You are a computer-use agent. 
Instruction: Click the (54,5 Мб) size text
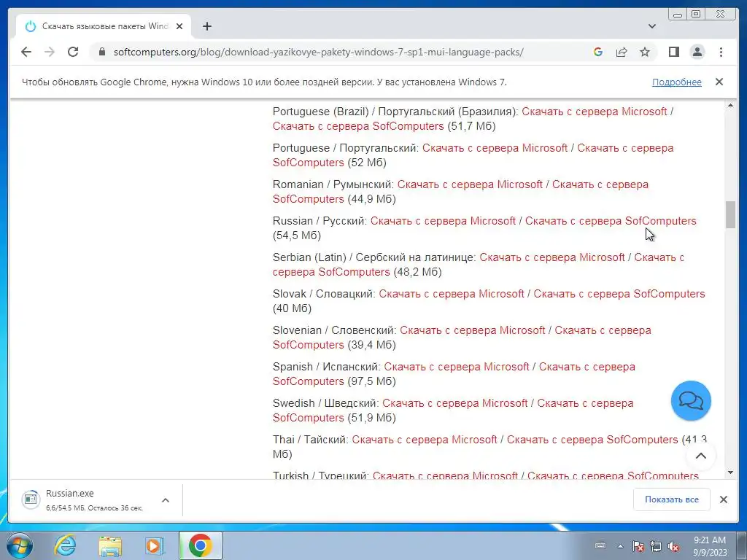(297, 236)
